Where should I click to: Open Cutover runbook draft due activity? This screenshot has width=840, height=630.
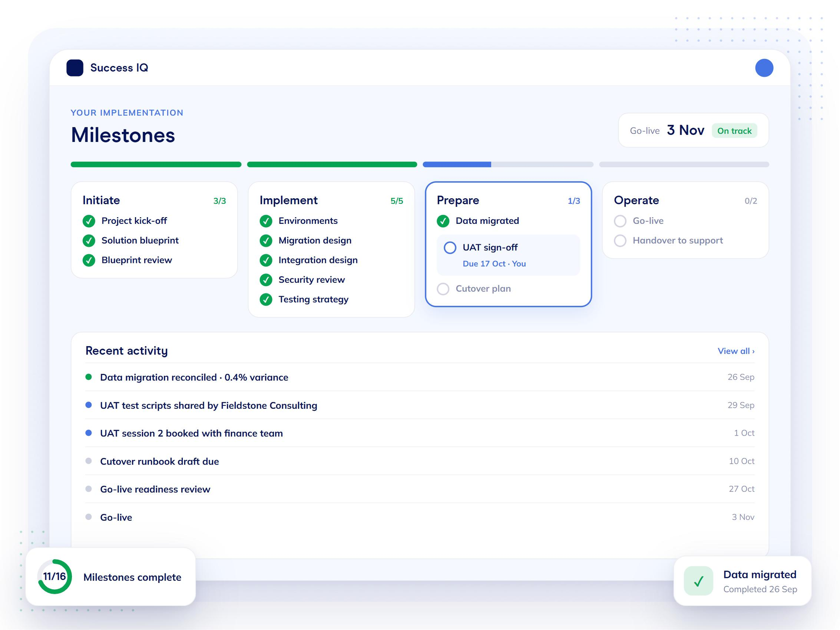tap(420, 461)
